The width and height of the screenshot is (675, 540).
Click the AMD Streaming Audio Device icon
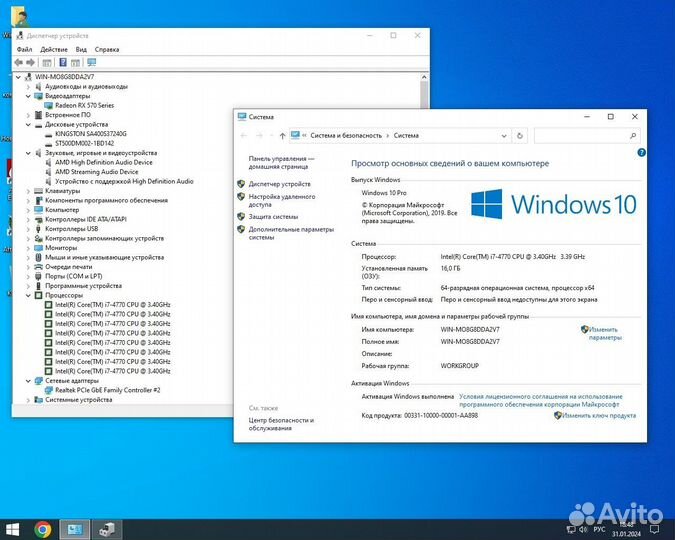pyautogui.click(x=49, y=172)
